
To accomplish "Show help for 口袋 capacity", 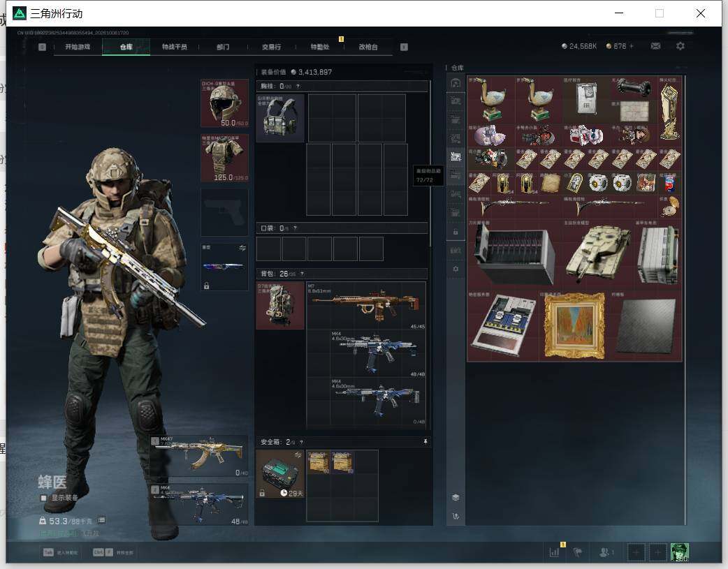I will coord(295,228).
